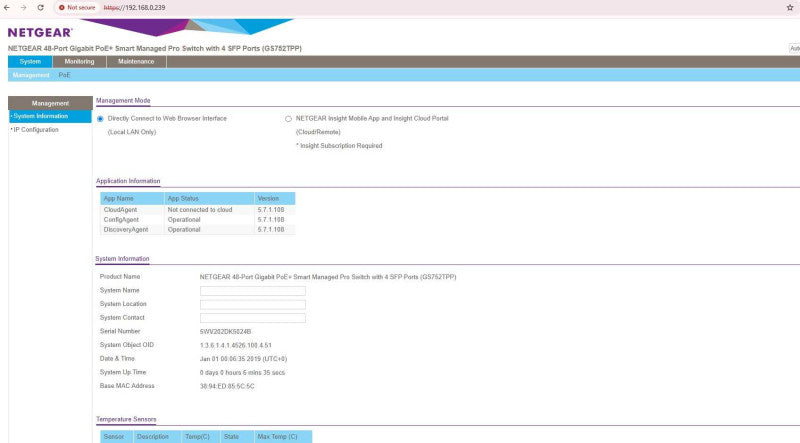This screenshot has width=800, height=443.
Task: Click the App Name column header
Action: click(132, 199)
